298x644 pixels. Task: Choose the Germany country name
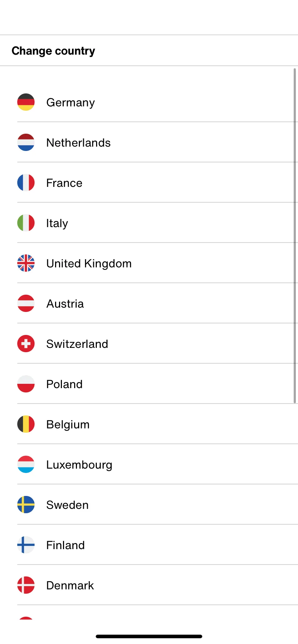pyautogui.click(x=71, y=103)
